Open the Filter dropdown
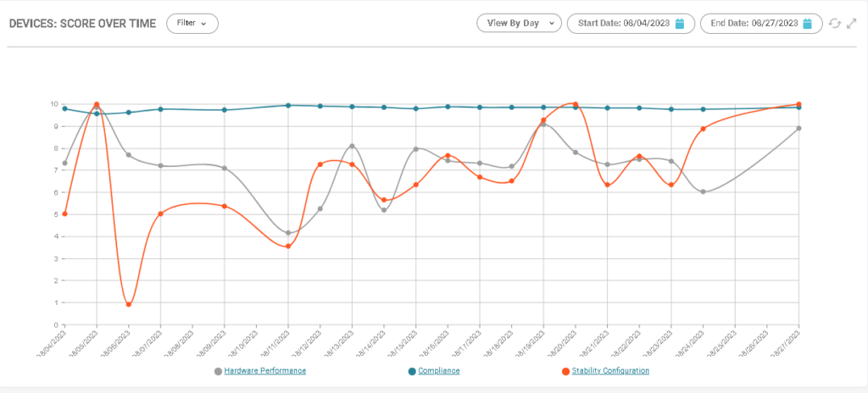Viewport: 868px width, 393px height. [192, 23]
